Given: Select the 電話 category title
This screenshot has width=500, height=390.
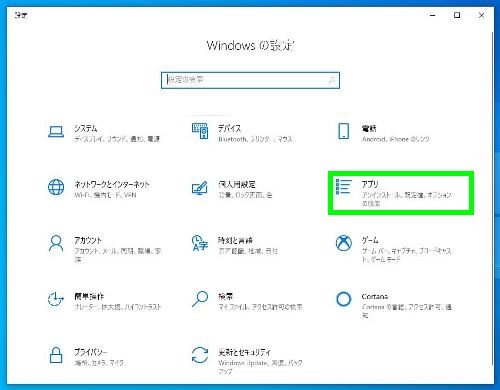Looking at the screenshot, I should pyautogui.click(x=369, y=128).
